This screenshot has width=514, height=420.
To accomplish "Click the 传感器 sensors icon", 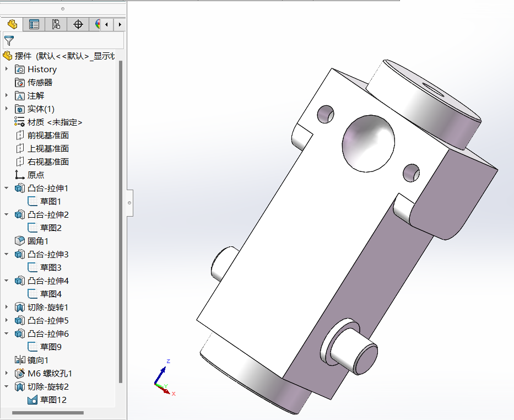I will [x=20, y=83].
